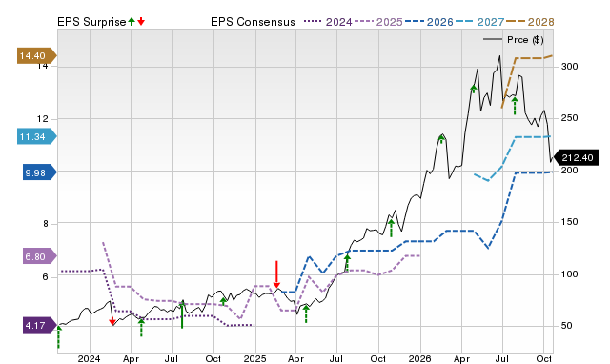610x364 pixels.
Task: Click the last Oct label on the time axis
Action: [544, 358]
